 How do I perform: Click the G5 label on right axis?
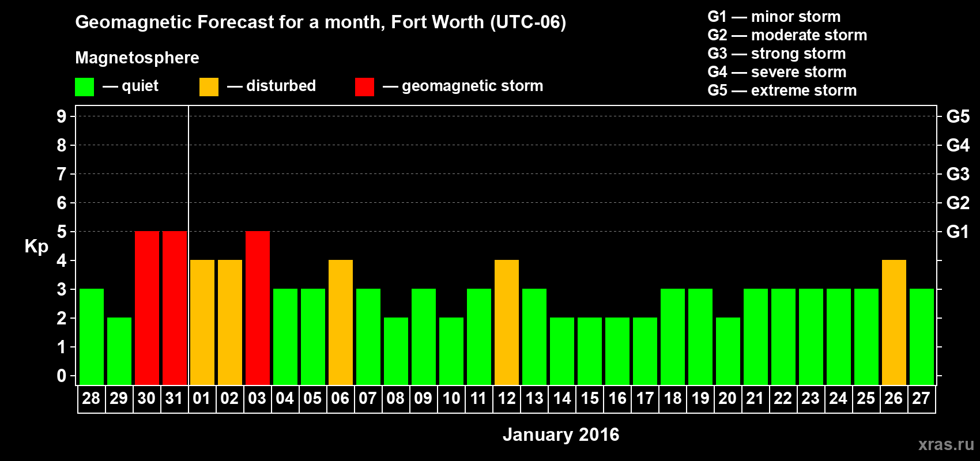(958, 116)
